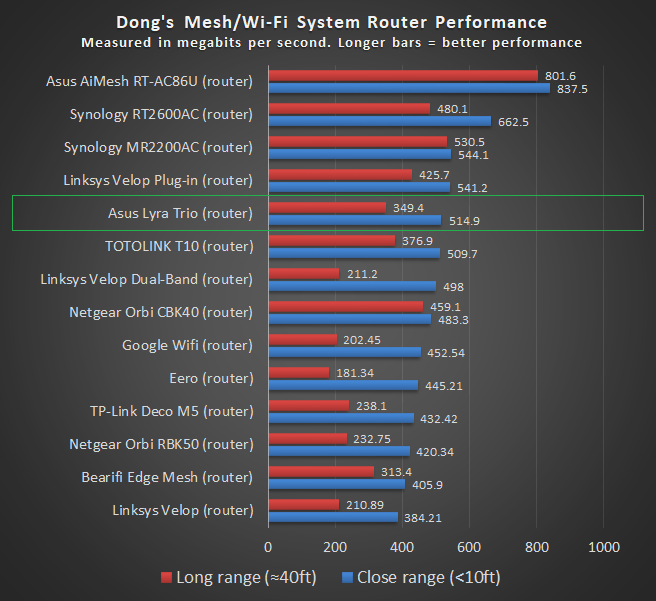656x601 pixels.
Task: Click the blue 483.3 bar for Orbi CBK40
Action: point(350,320)
